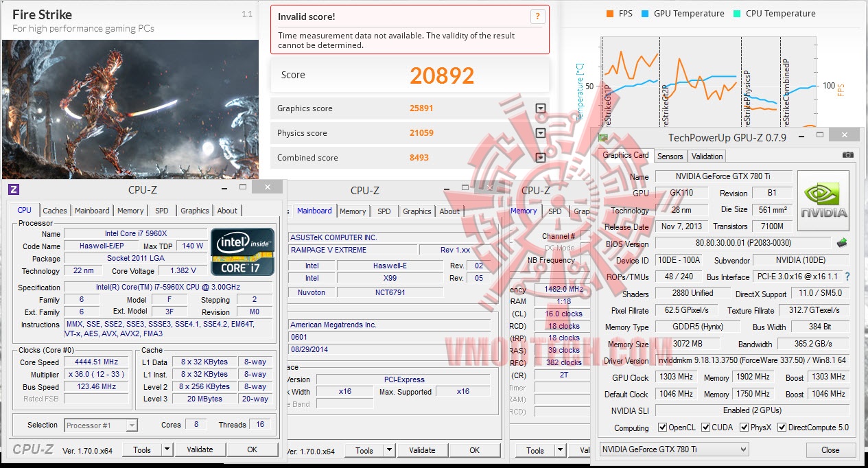Select About tab in second CPU-Z window
The height and width of the screenshot is (468, 868).
[449, 211]
